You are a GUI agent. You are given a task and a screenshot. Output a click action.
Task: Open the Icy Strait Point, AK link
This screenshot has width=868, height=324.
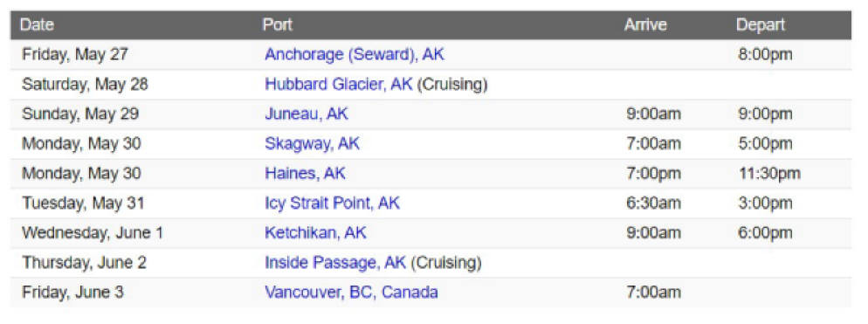pyautogui.click(x=332, y=203)
